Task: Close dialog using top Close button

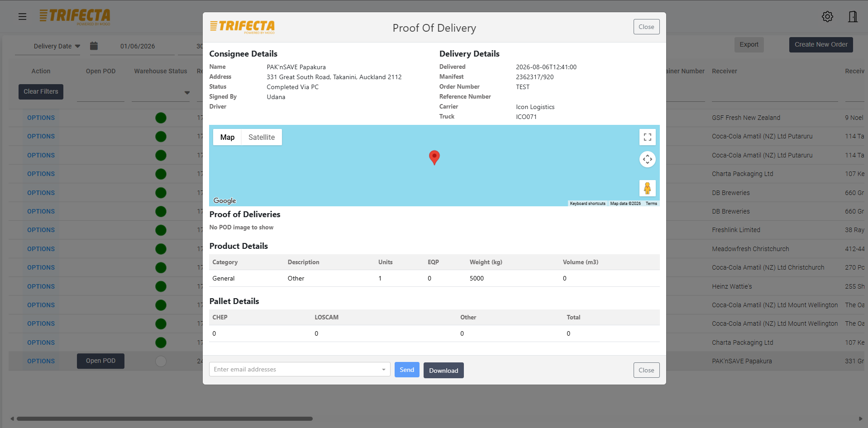Action: tap(646, 27)
